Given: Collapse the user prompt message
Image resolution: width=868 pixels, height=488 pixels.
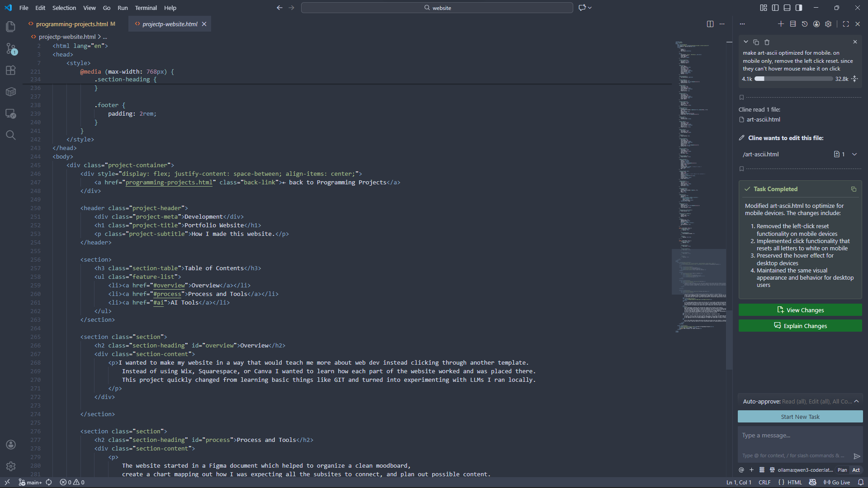Looking at the screenshot, I should click(x=745, y=42).
